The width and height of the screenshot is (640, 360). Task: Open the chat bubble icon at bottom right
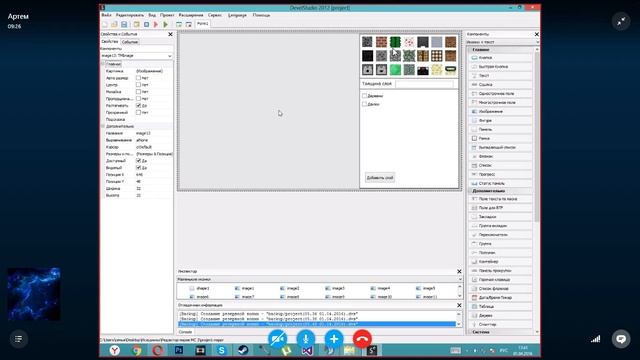[x=621, y=339]
